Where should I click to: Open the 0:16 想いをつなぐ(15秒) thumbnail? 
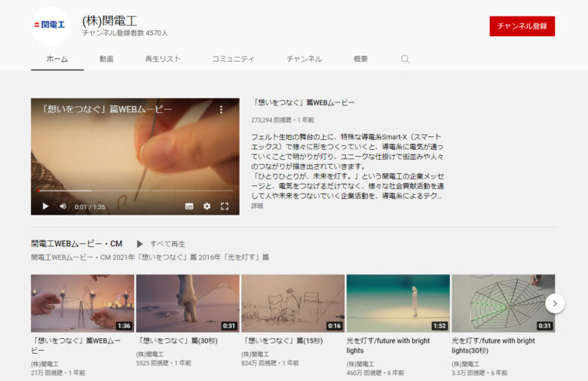(x=293, y=303)
